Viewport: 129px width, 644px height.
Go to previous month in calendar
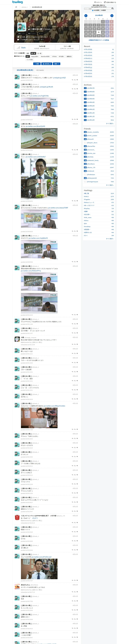coord(86,15)
